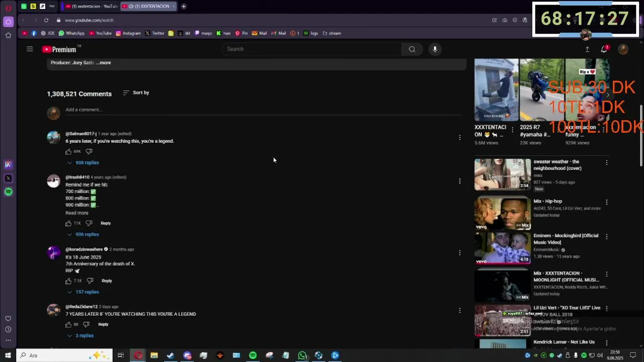
Task: Click the page vertical scrollbar
Action: 641,136
